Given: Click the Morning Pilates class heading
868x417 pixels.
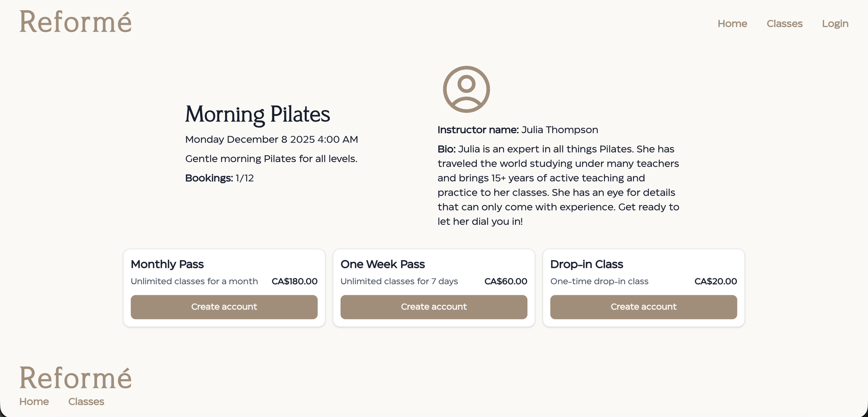Looking at the screenshot, I should click(x=257, y=115).
